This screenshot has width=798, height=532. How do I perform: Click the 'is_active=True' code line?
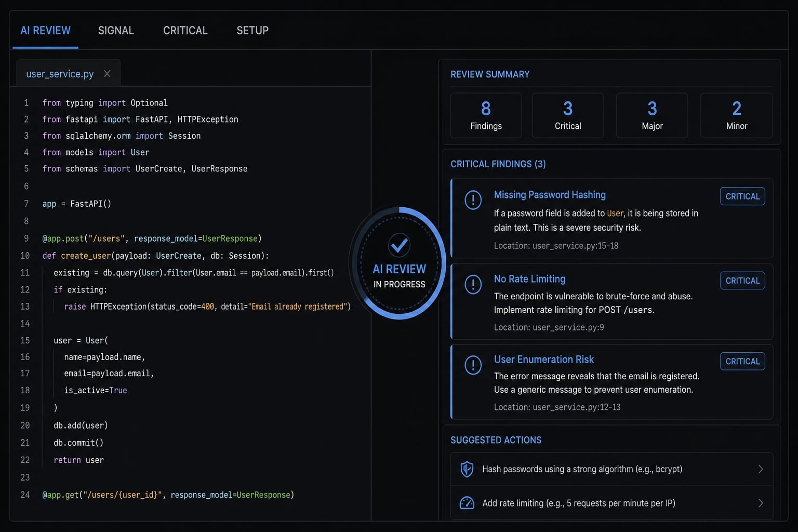pyautogui.click(x=96, y=390)
